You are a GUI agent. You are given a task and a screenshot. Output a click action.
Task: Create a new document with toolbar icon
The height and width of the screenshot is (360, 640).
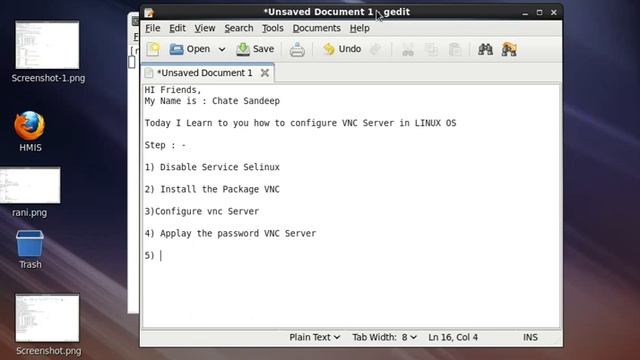(153, 49)
